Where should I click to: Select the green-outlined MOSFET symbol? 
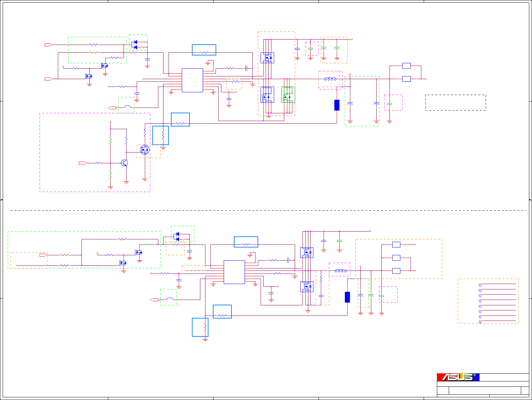288,95
